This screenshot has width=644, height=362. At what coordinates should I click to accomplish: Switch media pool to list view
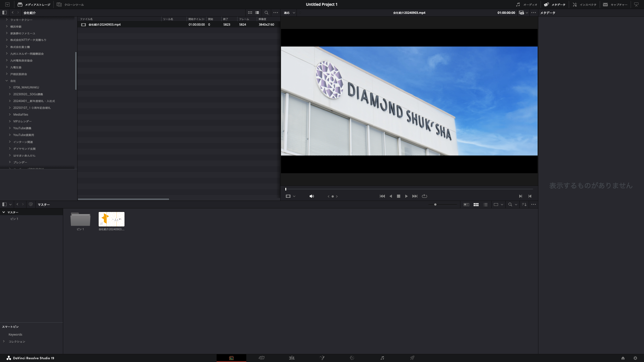(486, 205)
